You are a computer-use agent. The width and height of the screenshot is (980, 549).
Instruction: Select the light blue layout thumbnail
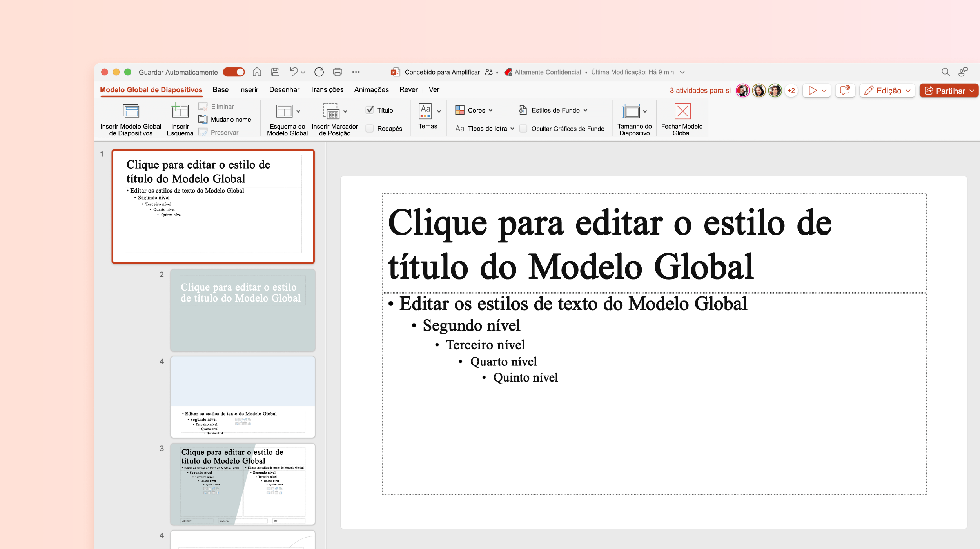pos(243,397)
